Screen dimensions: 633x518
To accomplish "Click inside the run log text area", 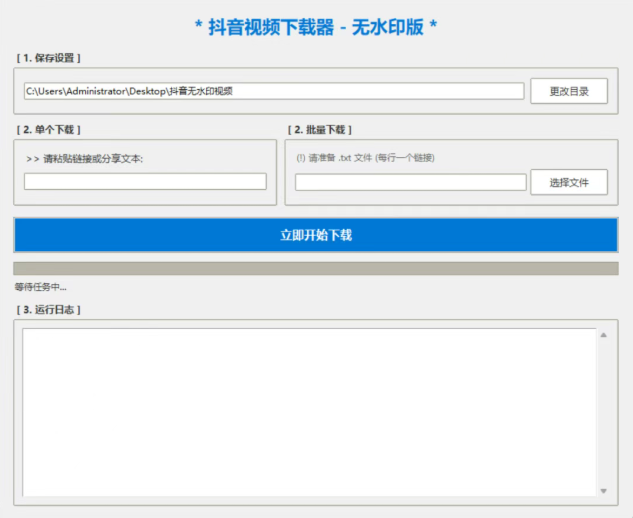I will [308, 411].
